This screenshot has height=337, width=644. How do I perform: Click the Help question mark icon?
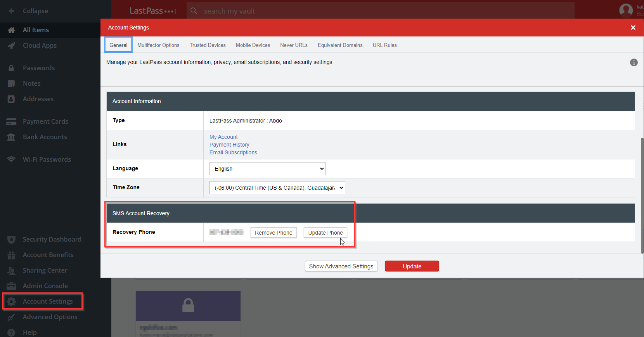click(x=11, y=332)
